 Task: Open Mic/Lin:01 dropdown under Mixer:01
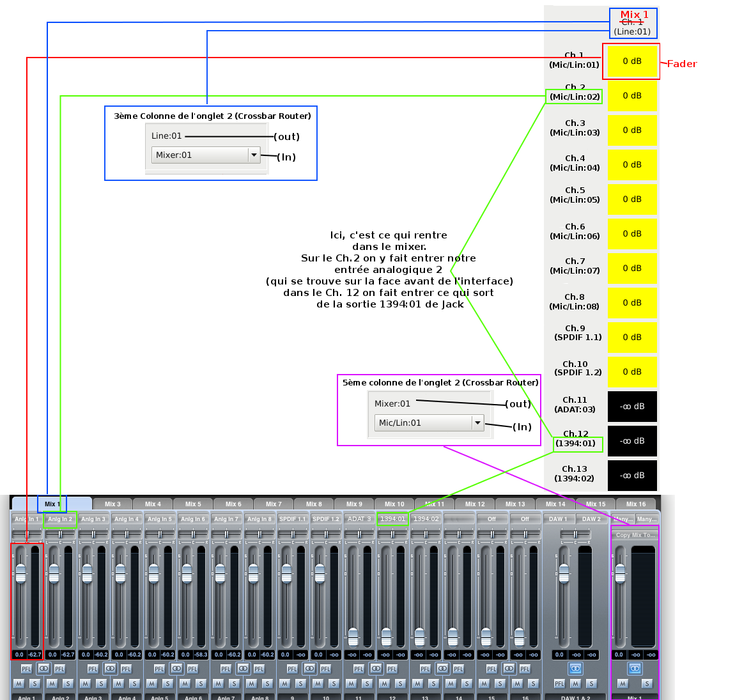tap(429, 423)
